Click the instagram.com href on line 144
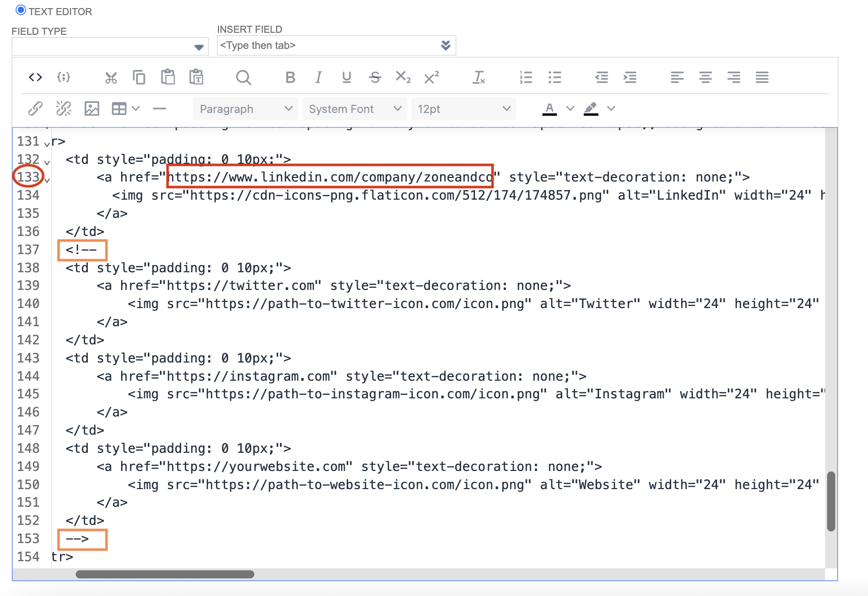 (248, 376)
